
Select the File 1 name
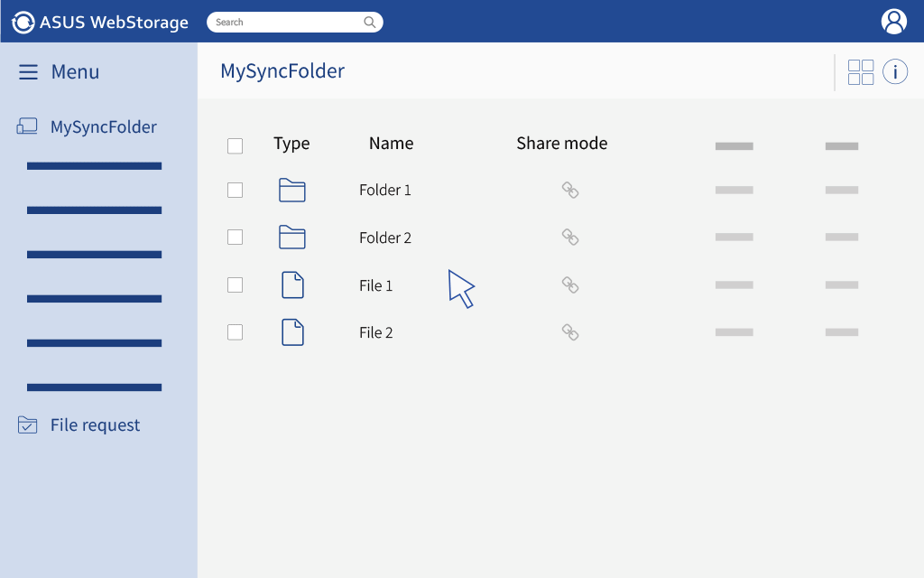[x=375, y=285]
